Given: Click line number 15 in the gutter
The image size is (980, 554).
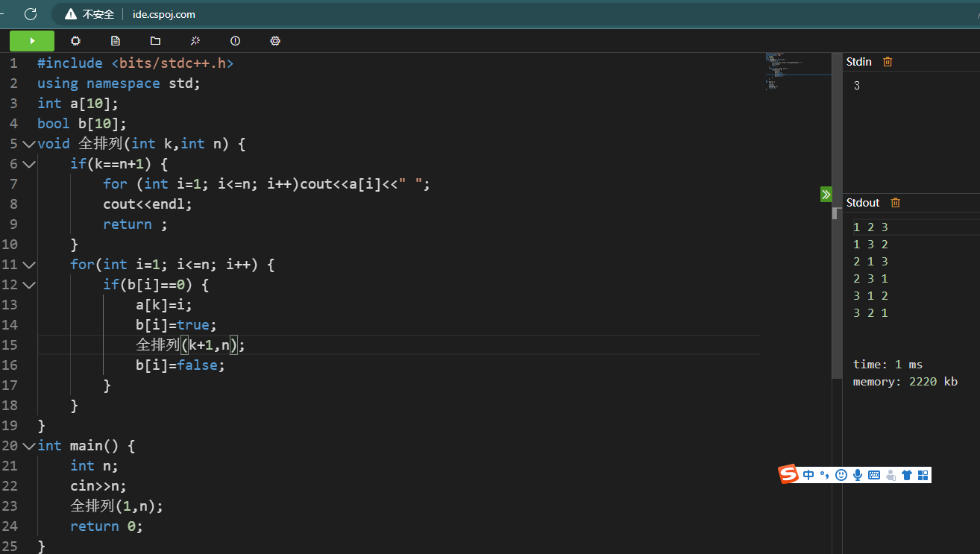Looking at the screenshot, I should pyautogui.click(x=10, y=344).
